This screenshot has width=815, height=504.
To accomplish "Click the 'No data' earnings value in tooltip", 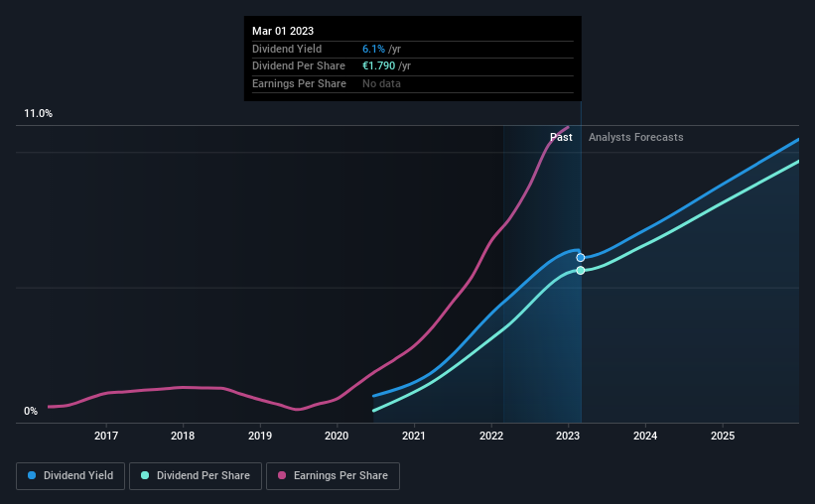I will pos(381,83).
